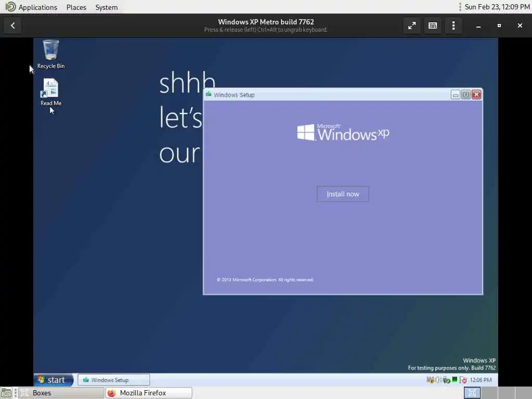
Task: Click the XP taskbar clock 12:08 PM
Action: click(x=481, y=380)
